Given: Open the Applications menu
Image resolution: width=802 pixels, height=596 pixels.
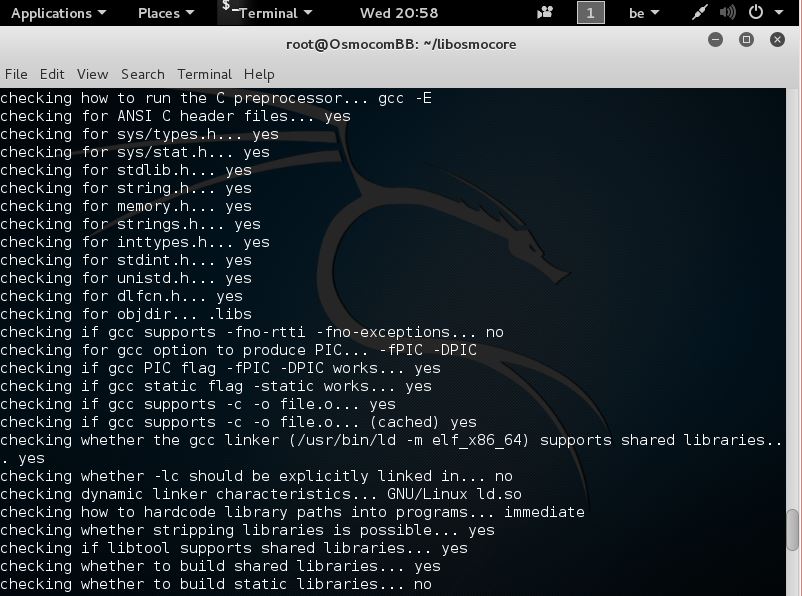Looking at the screenshot, I should 58,13.
